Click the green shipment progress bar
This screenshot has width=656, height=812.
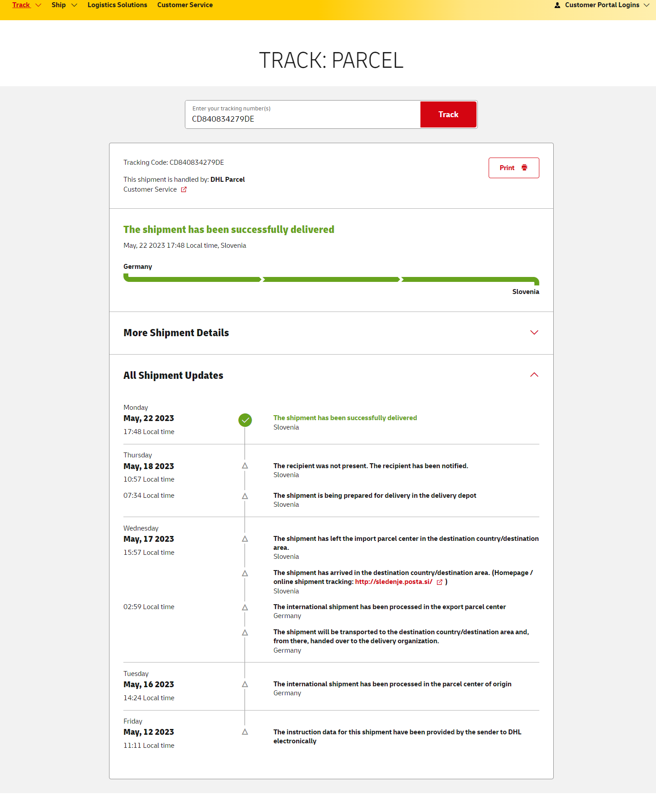[x=331, y=280]
